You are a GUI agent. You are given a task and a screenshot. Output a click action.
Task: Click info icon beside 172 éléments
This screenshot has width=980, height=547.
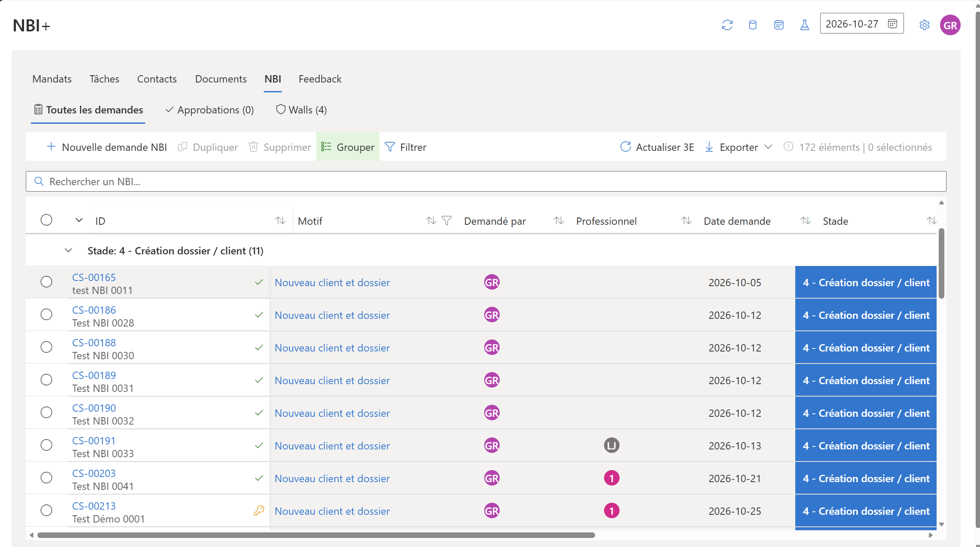click(788, 147)
